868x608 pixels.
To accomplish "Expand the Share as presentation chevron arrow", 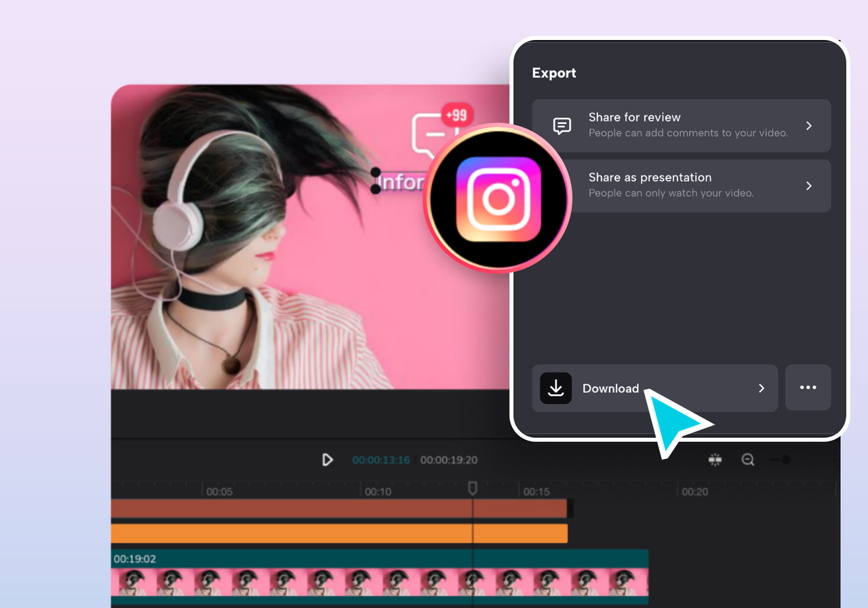I will point(808,186).
